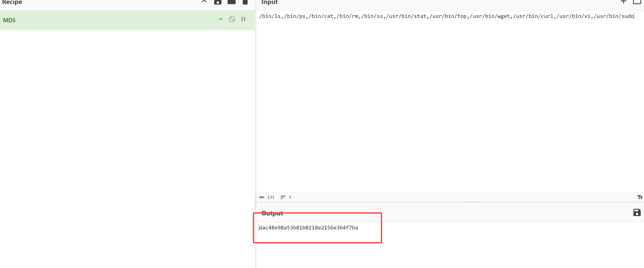Hide MD5 operation arguments with green chevron
This screenshot has width=644, height=268.
coord(221,19)
